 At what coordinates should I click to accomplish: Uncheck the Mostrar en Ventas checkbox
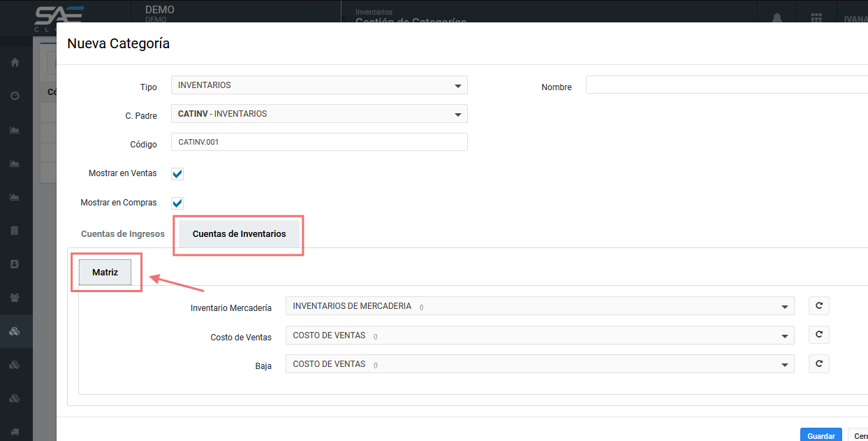pos(177,174)
